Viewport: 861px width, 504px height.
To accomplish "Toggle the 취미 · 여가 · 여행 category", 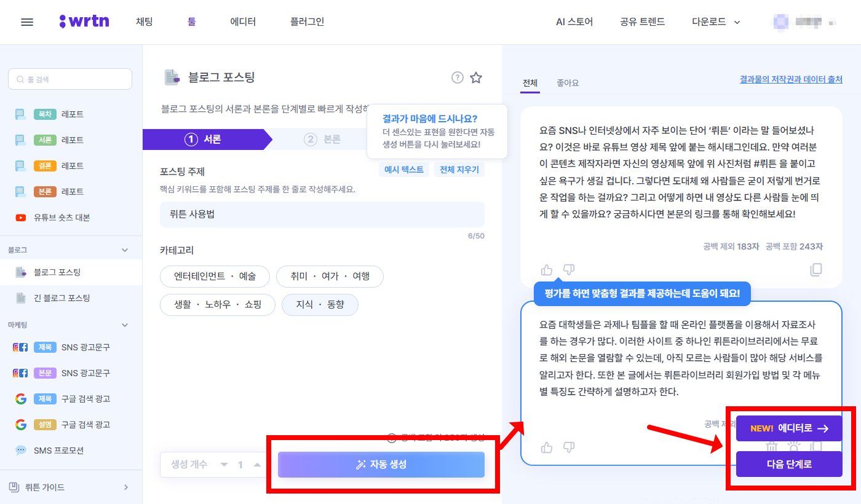I will pyautogui.click(x=330, y=277).
